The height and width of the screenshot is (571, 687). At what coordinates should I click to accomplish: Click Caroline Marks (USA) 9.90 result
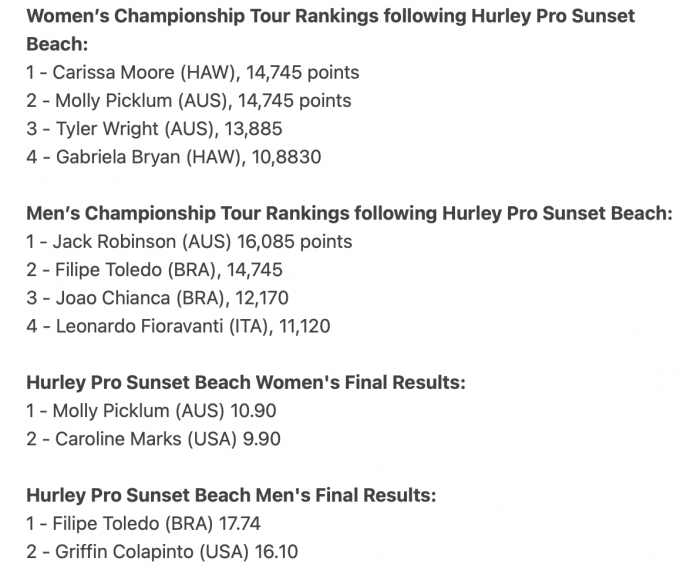[153, 439]
